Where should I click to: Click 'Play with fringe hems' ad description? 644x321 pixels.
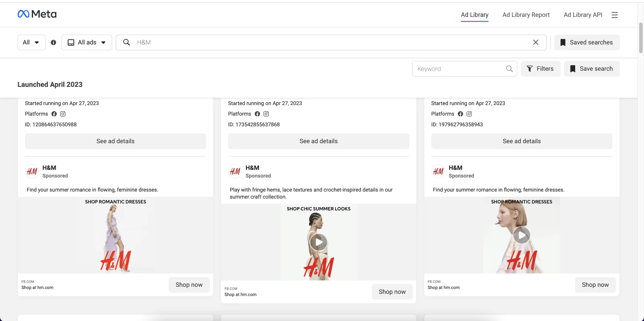311,193
